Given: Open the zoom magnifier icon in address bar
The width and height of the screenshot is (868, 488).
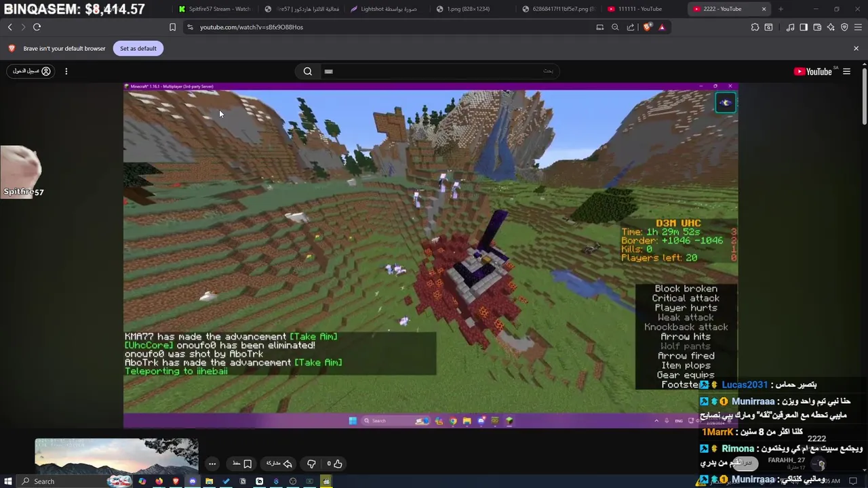Looking at the screenshot, I should [615, 27].
